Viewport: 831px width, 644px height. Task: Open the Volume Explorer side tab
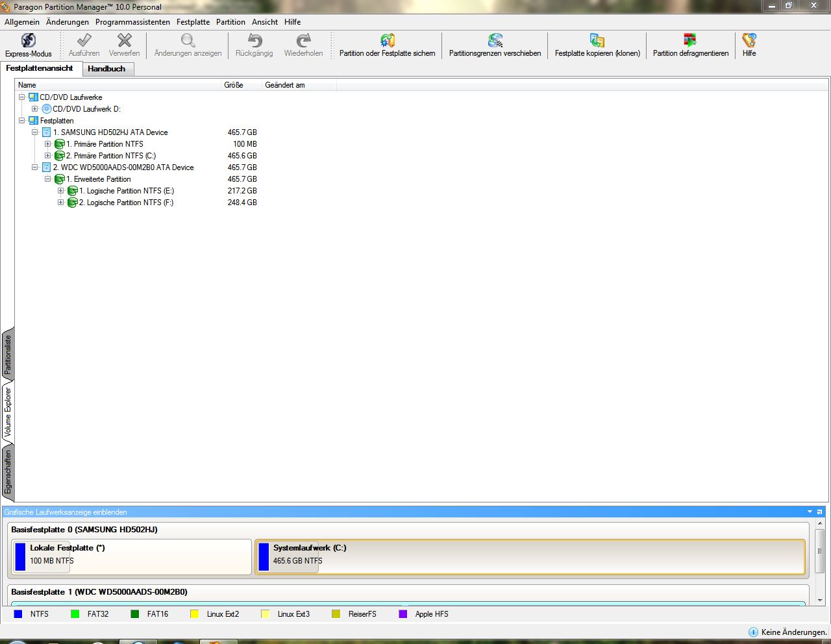tap(8, 412)
